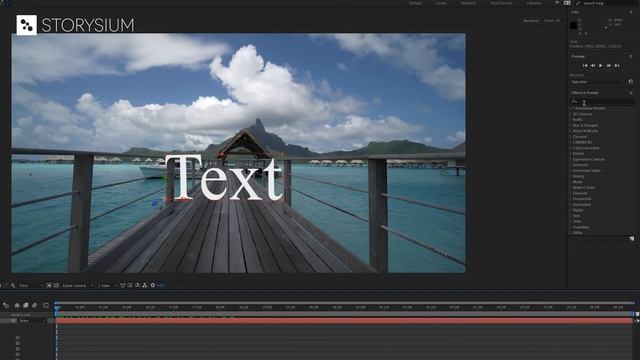
Task: Play the composition preview
Action: [x=600, y=65]
